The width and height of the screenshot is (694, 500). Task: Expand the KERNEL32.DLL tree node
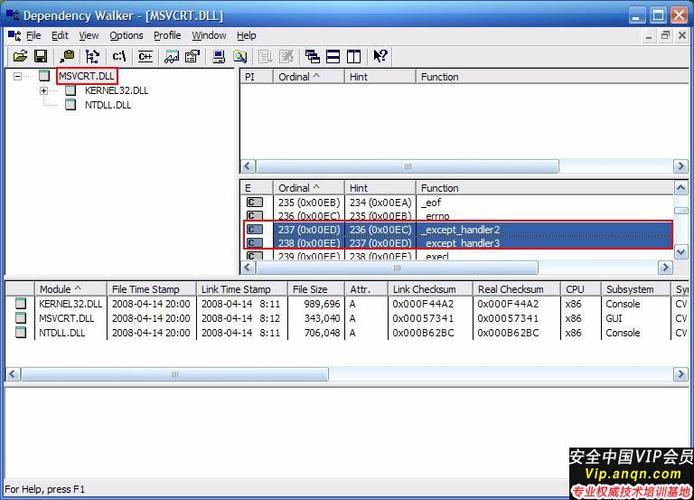coord(43,91)
